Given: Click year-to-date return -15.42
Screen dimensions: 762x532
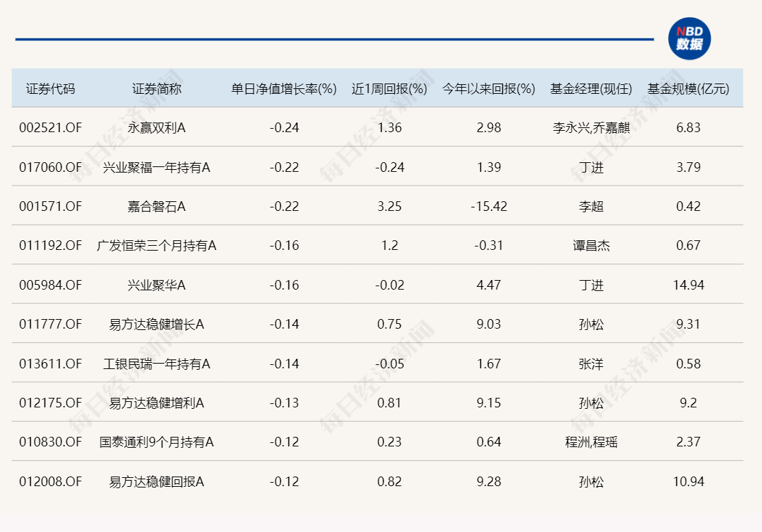Looking at the screenshot, I should (489, 206).
